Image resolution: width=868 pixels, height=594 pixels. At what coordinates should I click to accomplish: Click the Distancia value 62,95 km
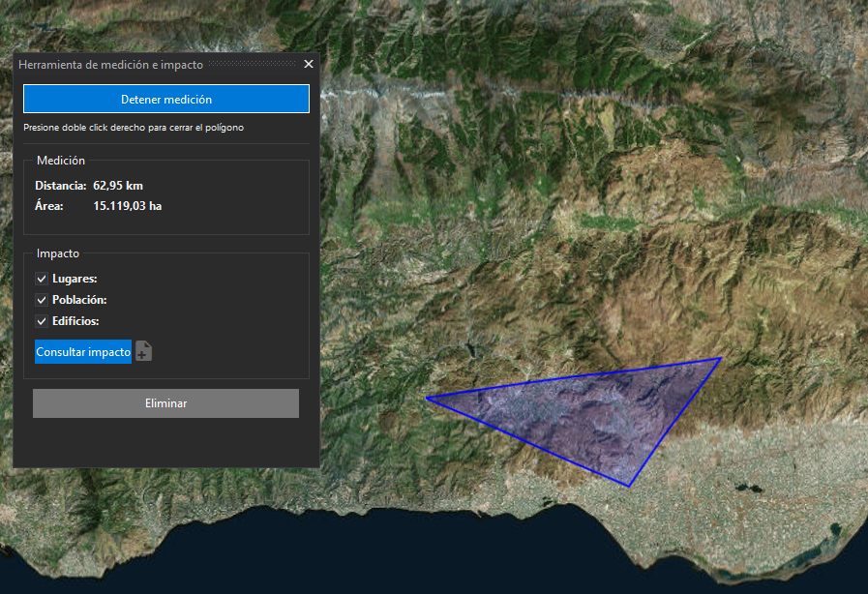118,185
